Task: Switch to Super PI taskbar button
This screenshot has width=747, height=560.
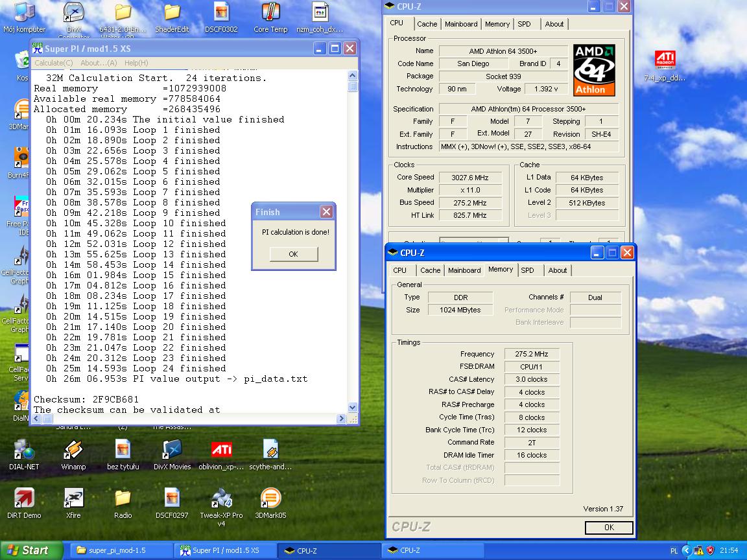Action: (x=225, y=550)
